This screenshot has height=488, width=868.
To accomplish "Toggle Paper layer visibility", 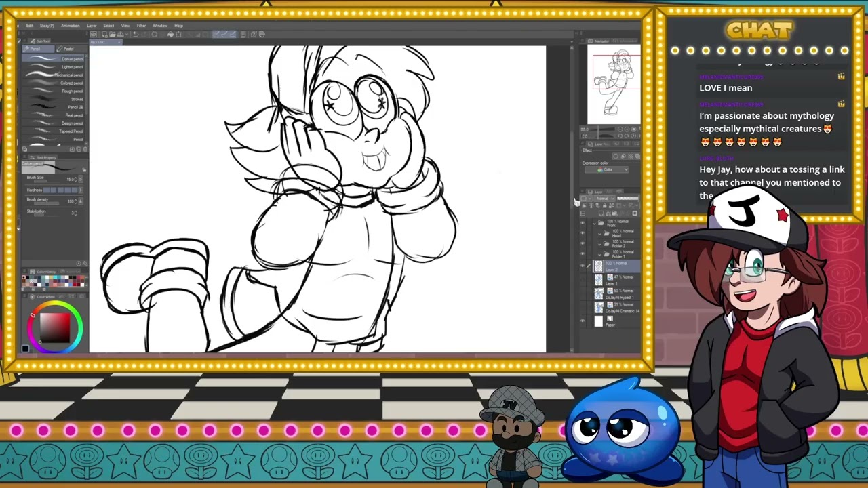I will tap(583, 321).
